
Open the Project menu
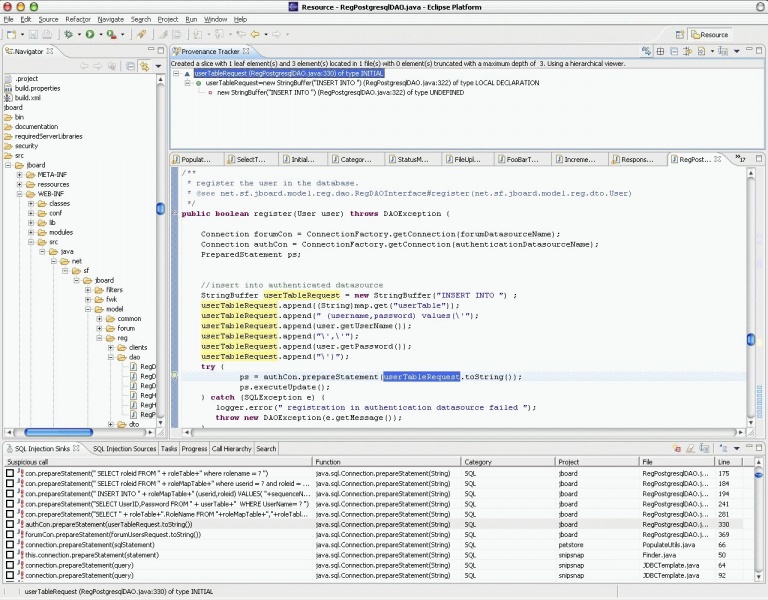click(x=168, y=20)
